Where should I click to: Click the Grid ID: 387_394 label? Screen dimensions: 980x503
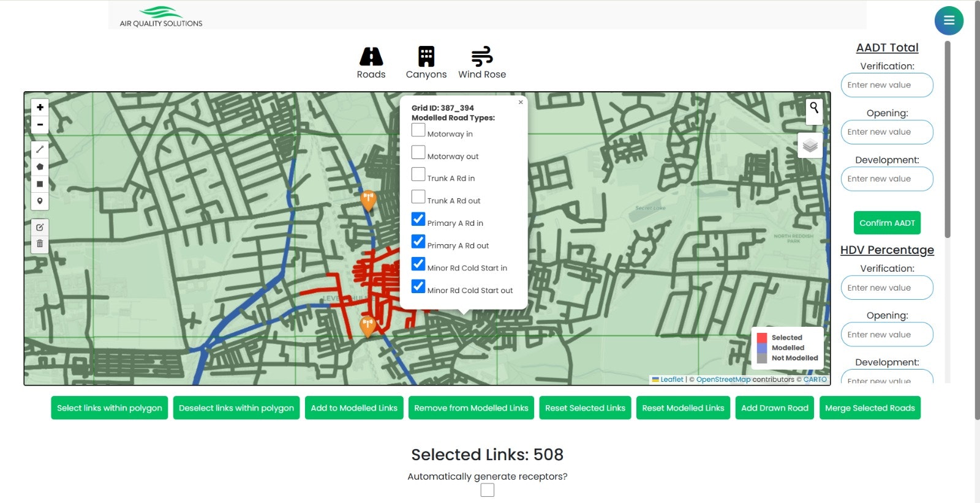pyautogui.click(x=443, y=108)
